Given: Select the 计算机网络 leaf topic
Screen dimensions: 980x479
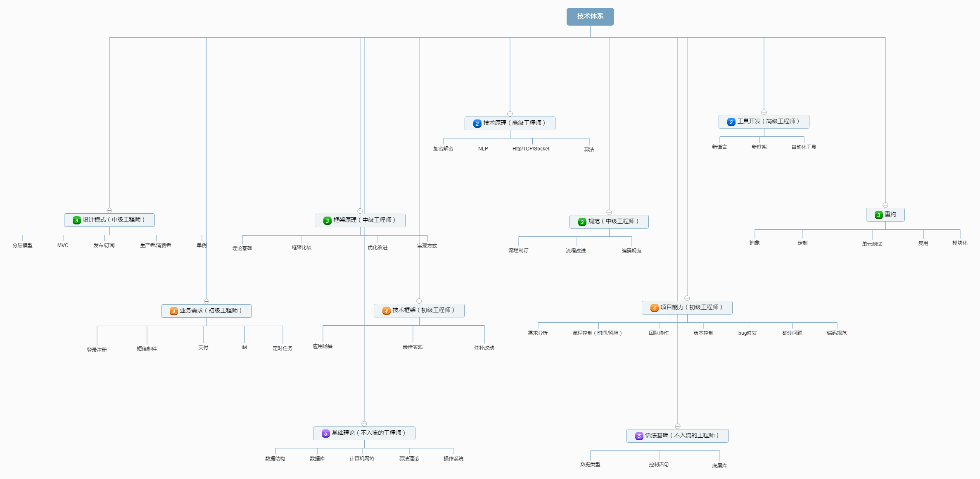Looking at the screenshot, I should [x=362, y=459].
